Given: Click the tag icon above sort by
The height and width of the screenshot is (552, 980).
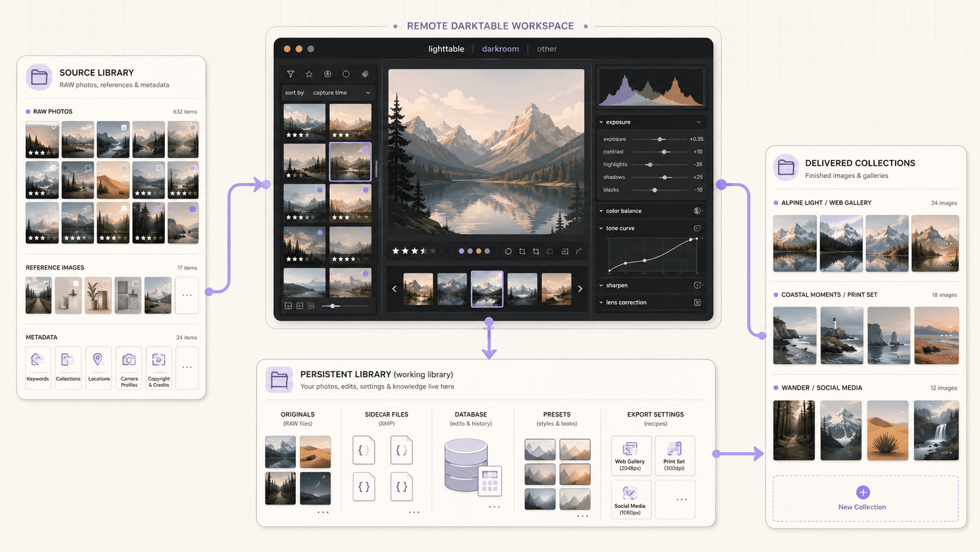Looking at the screenshot, I should pos(365,74).
